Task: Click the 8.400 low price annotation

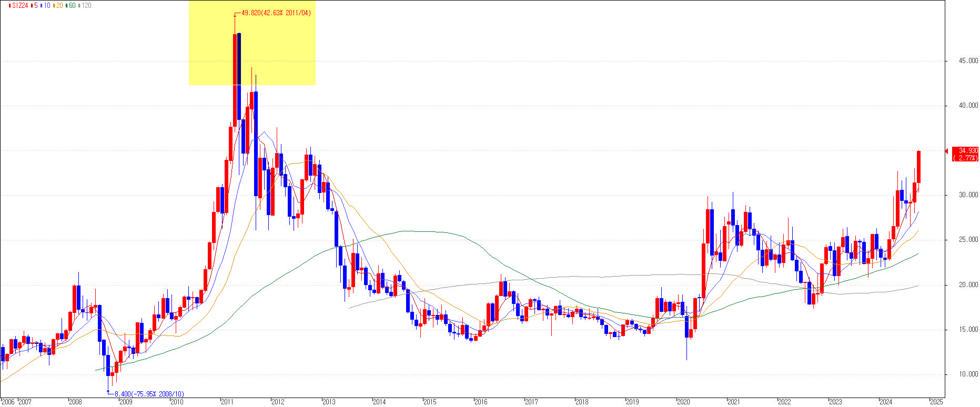Action: pos(149,394)
